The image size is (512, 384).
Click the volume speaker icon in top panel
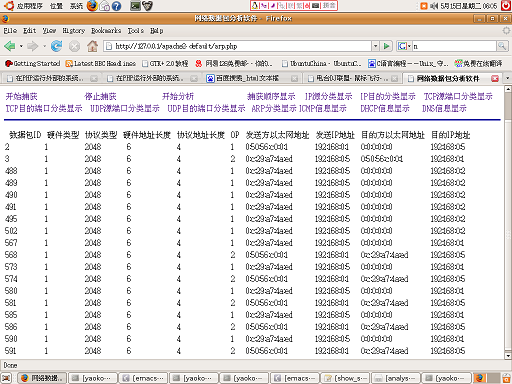coord(434,6)
